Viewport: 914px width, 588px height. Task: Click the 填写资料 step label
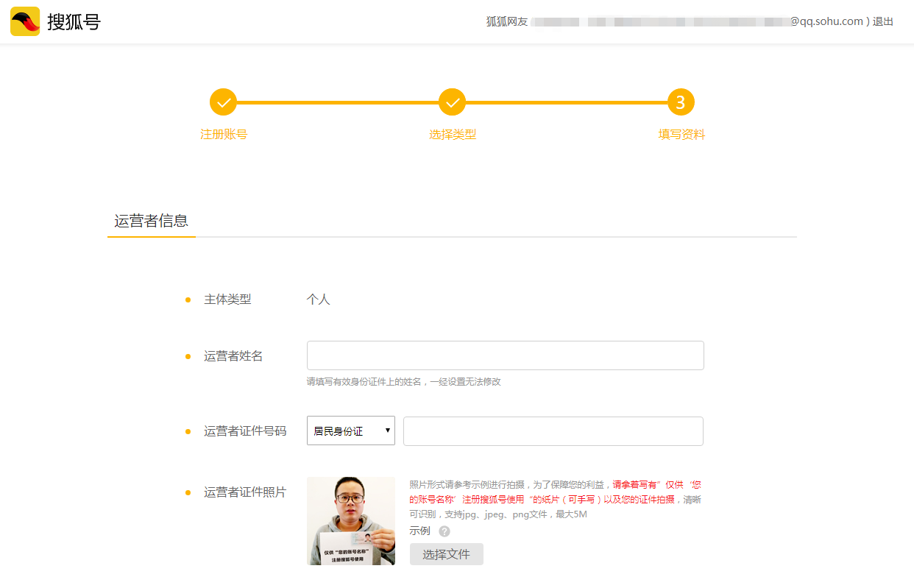click(681, 135)
